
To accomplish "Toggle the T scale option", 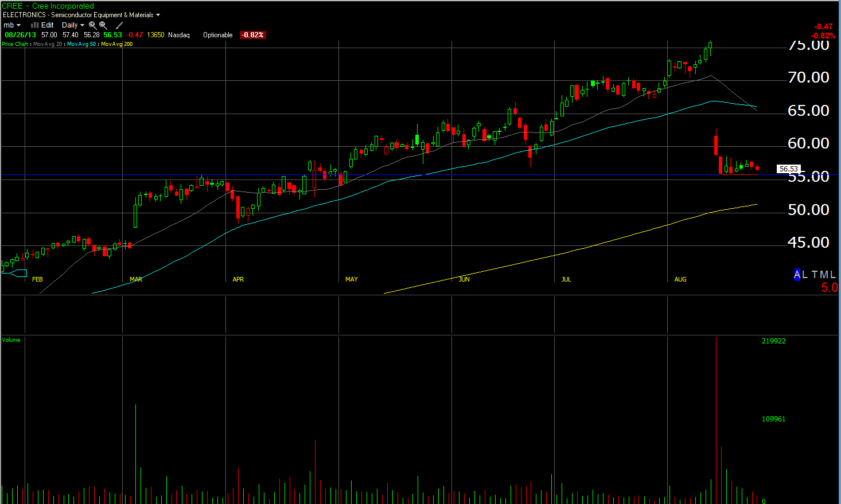I will [814, 275].
